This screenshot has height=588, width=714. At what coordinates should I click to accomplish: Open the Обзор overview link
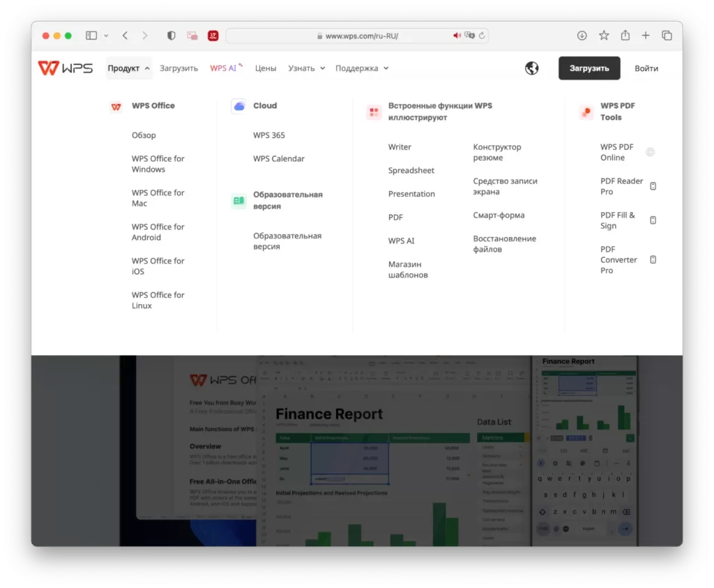click(x=144, y=135)
